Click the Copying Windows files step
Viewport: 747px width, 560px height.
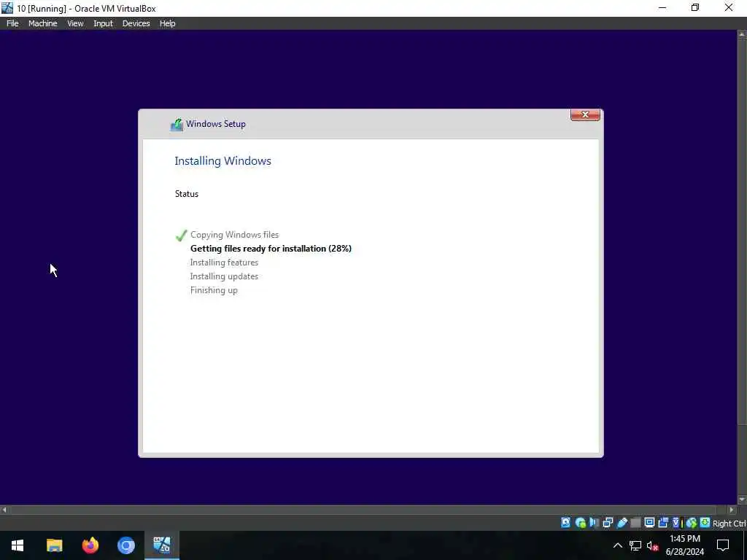(234, 235)
